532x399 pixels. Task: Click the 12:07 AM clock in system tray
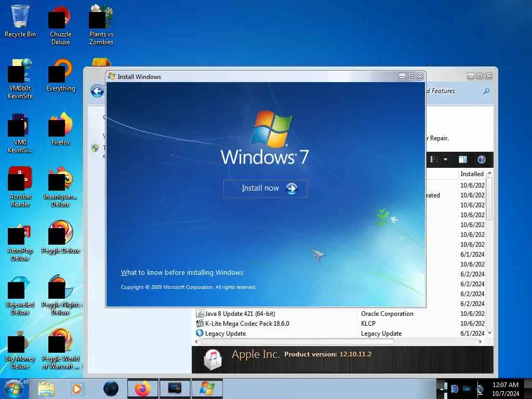(x=505, y=385)
